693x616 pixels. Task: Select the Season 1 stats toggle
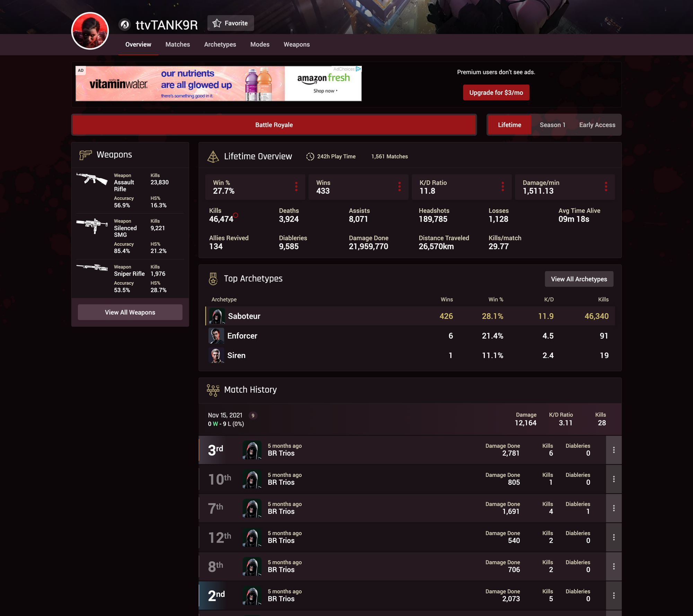pos(552,124)
